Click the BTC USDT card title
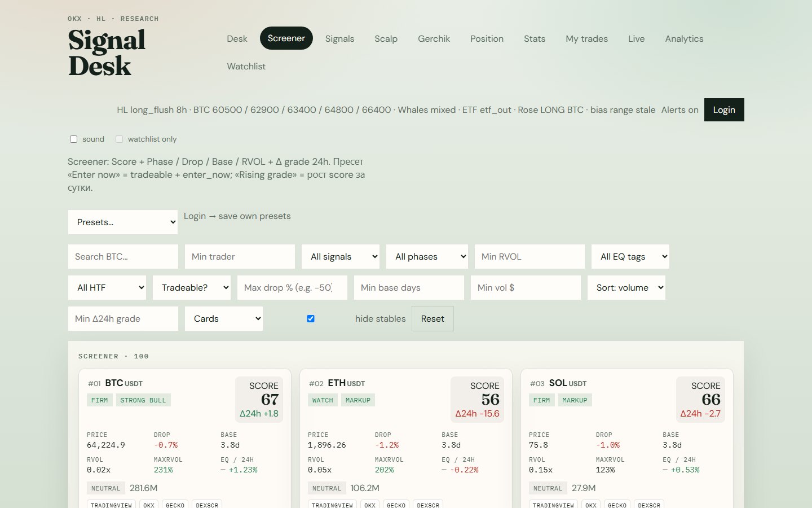 (x=123, y=383)
